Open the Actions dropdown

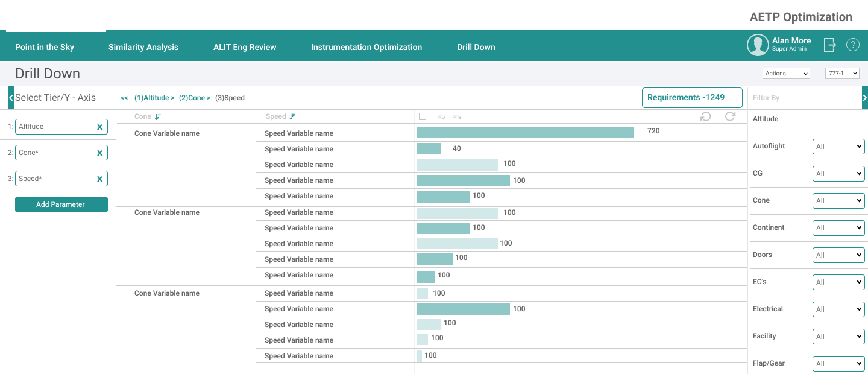(x=786, y=74)
